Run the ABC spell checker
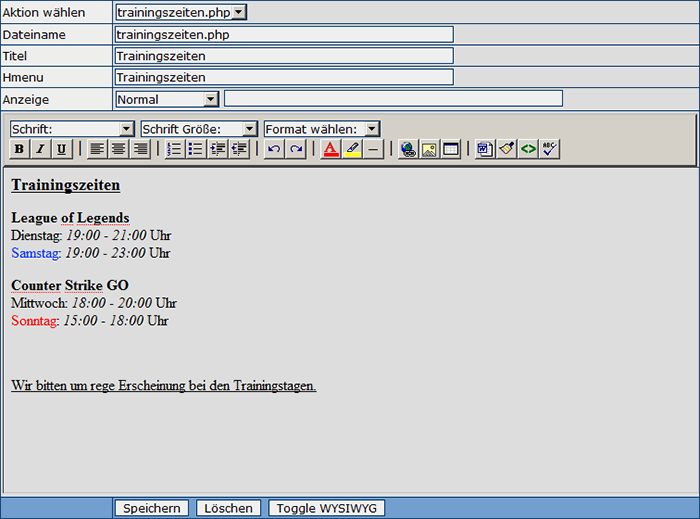The width and height of the screenshot is (700, 519). coord(550,149)
